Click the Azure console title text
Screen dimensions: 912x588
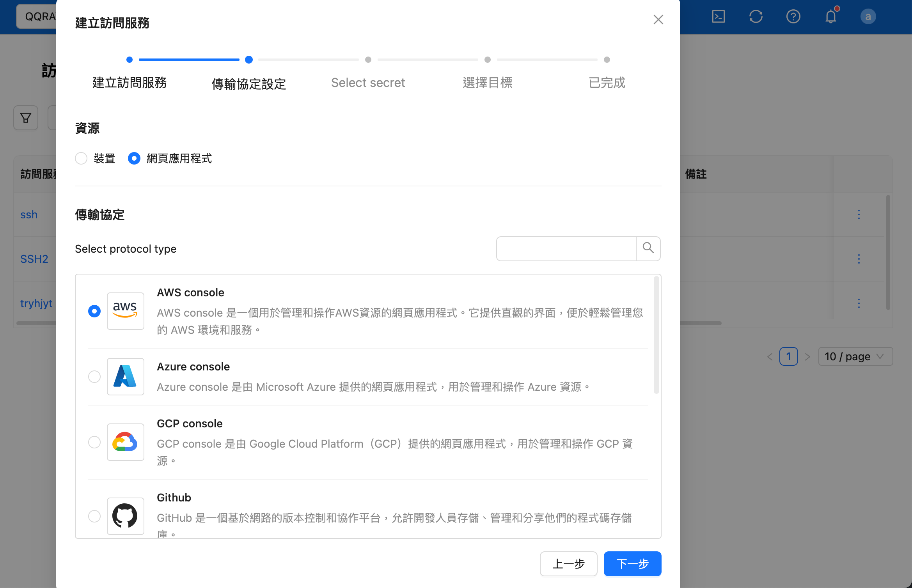(x=193, y=367)
